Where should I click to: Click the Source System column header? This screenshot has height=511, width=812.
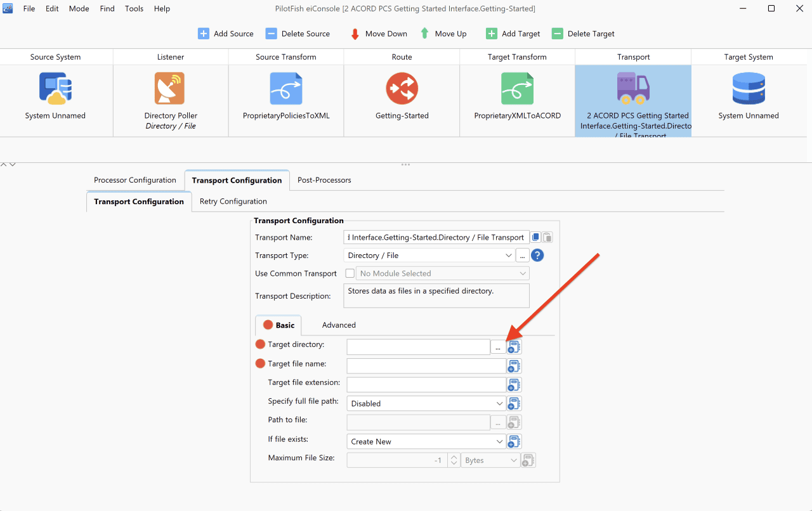click(56, 57)
